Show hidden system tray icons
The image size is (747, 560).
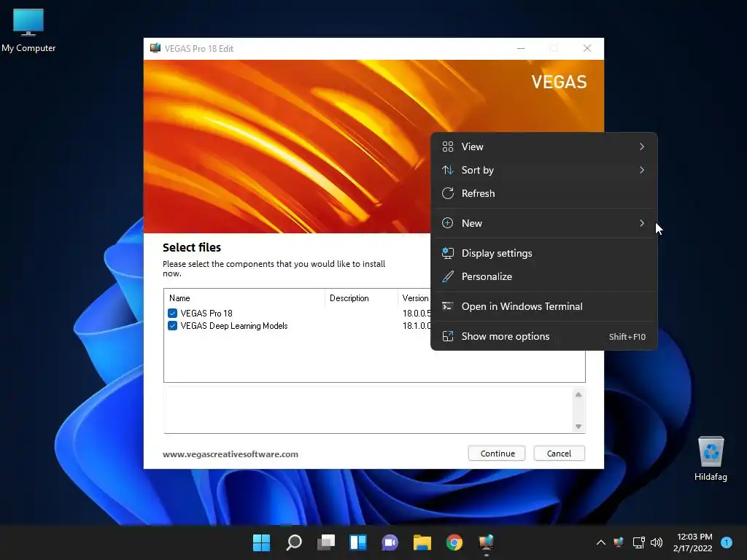click(x=601, y=542)
